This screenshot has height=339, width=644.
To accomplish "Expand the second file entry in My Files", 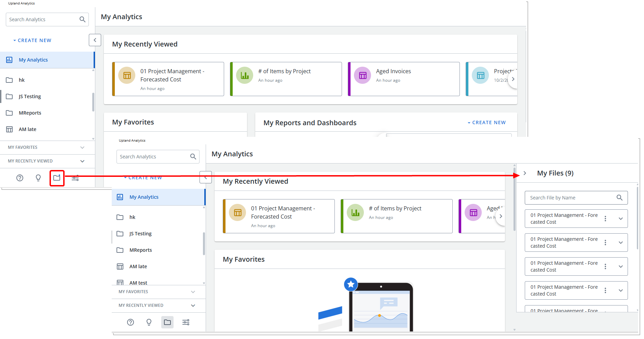I will tap(621, 243).
